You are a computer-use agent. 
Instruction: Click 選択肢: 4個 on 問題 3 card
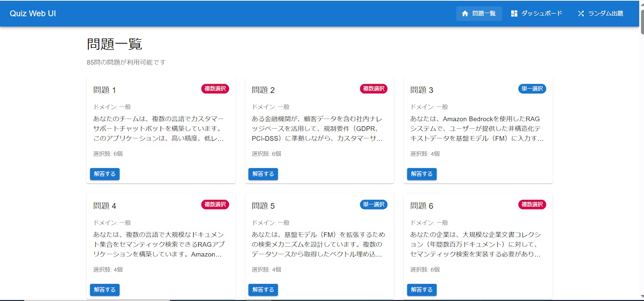click(x=425, y=154)
